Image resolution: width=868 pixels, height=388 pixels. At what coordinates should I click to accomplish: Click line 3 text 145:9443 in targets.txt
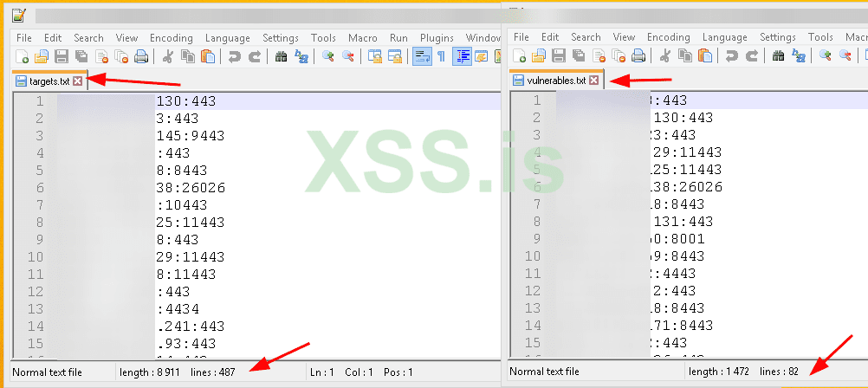pyautogui.click(x=191, y=136)
